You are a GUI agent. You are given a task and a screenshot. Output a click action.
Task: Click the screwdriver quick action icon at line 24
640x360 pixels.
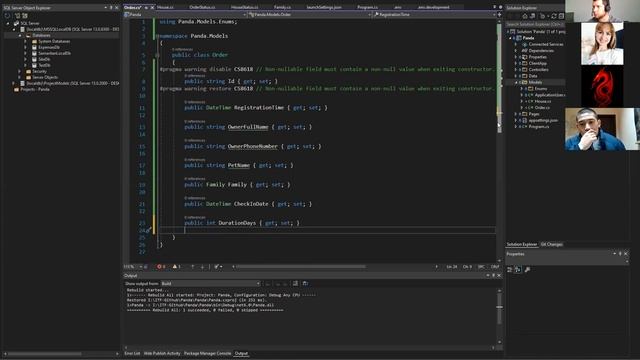click(149, 231)
